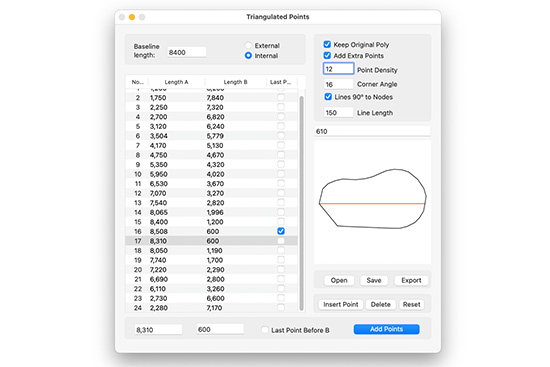Click the field showing 610
This screenshot has width=550, height=367.
[x=372, y=131]
